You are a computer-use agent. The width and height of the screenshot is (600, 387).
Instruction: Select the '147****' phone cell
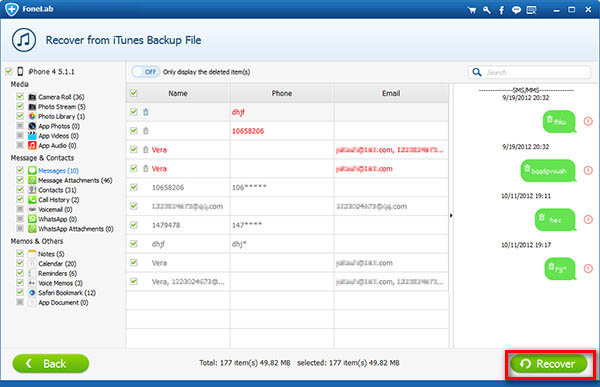click(x=282, y=225)
